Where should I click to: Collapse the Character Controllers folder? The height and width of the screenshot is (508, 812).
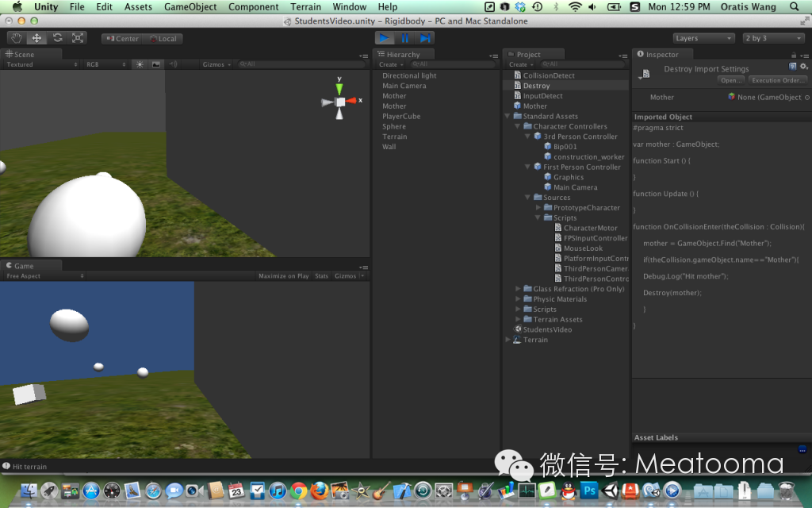[x=517, y=126]
